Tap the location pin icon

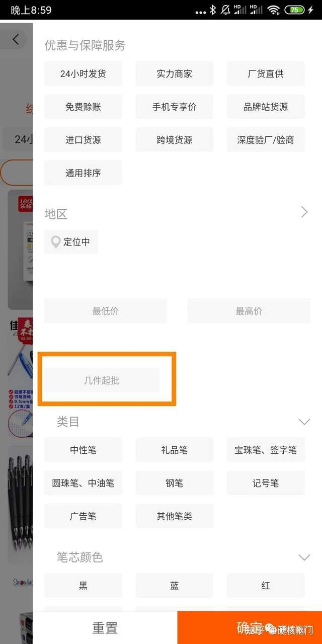(56, 242)
